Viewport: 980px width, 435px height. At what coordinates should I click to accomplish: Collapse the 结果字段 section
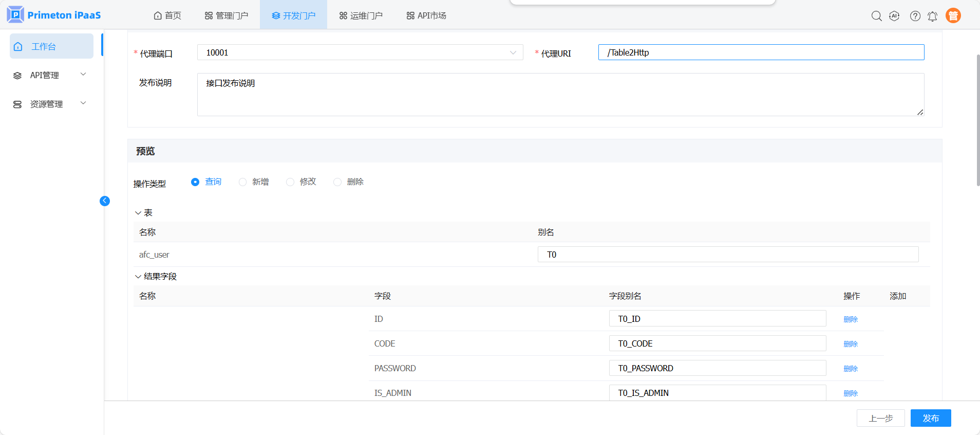tap(138, 277)
